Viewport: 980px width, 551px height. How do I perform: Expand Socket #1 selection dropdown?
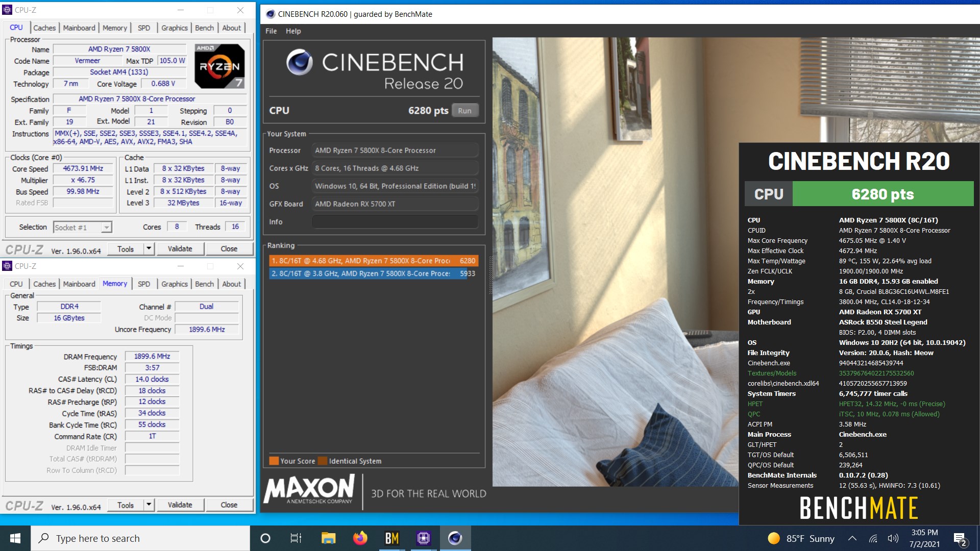pyautogui.click(x=106, y=227)
